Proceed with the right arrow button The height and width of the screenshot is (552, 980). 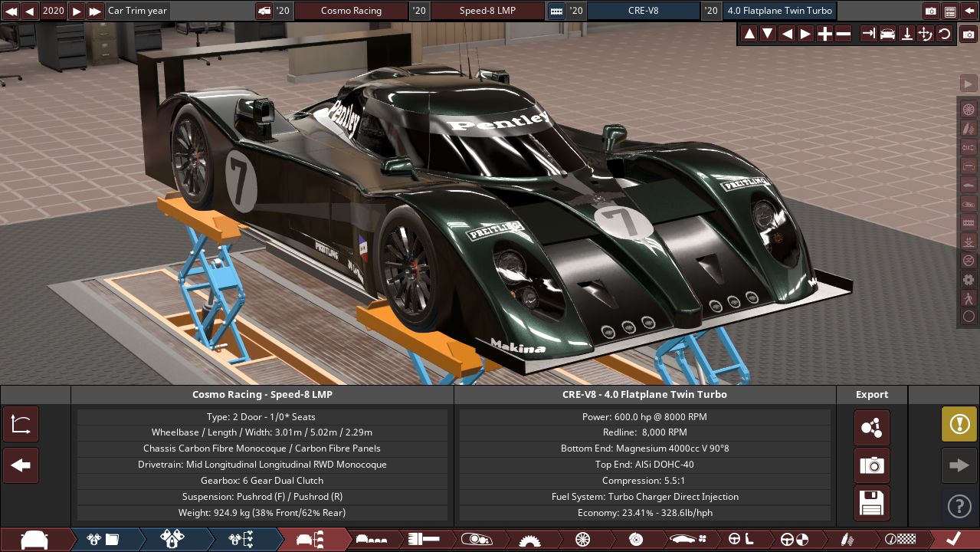[x=959, y=465]
